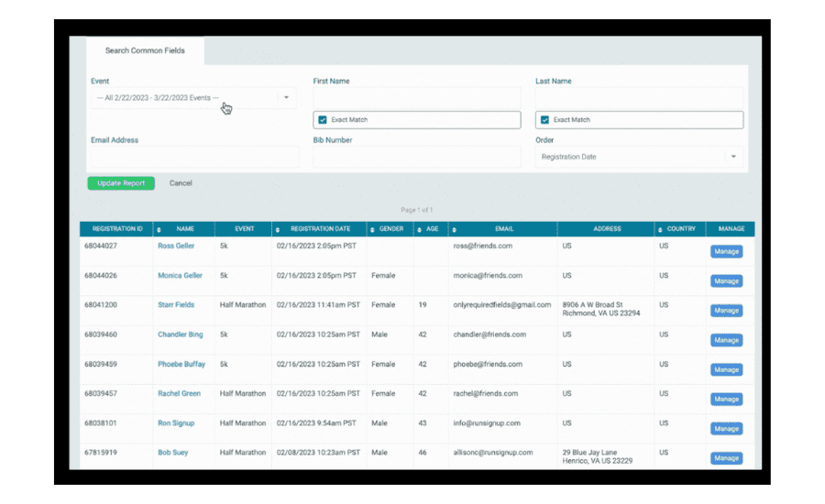Screen dimensions: 825x504
Task: Open Starr Fields' participant link
Action: tap(176, 304)
